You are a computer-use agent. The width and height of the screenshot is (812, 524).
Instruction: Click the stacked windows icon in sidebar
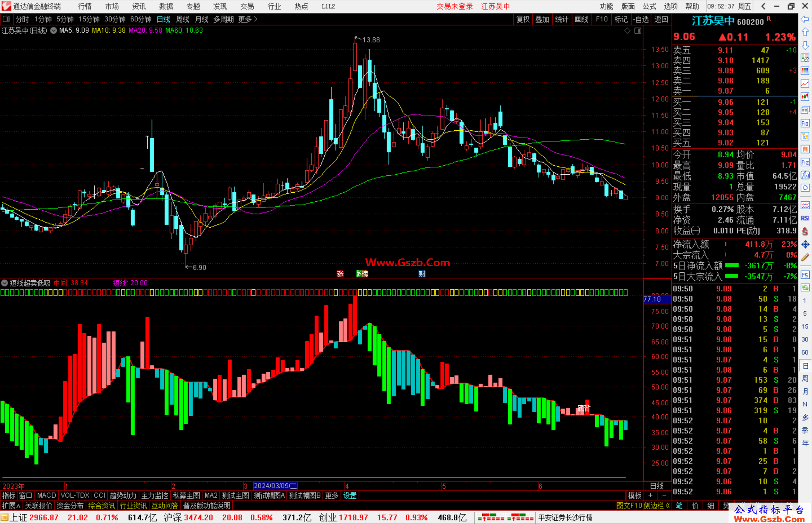pyautogui.click(x=805, y=110)
